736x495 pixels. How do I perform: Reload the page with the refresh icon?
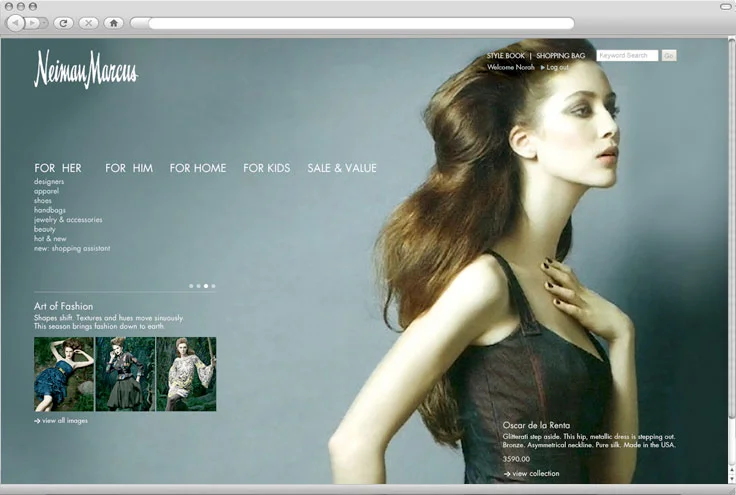pos(63,23)
